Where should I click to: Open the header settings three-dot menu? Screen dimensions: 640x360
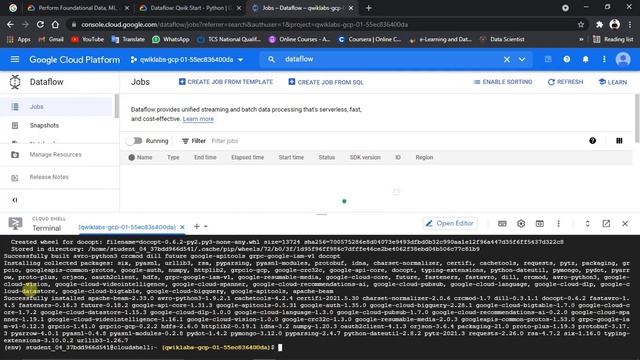coord(604,60)
